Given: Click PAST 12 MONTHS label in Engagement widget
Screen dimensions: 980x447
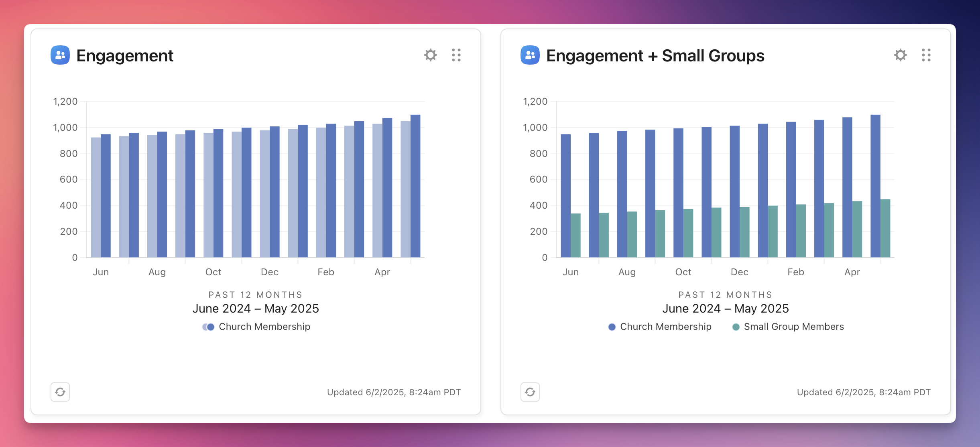Looking at the screenshot, I should coord(255,295).
